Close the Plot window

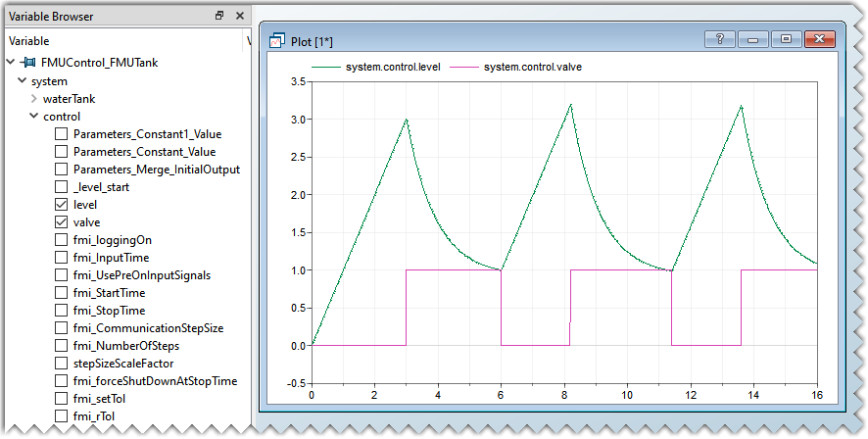click(819, 39)
